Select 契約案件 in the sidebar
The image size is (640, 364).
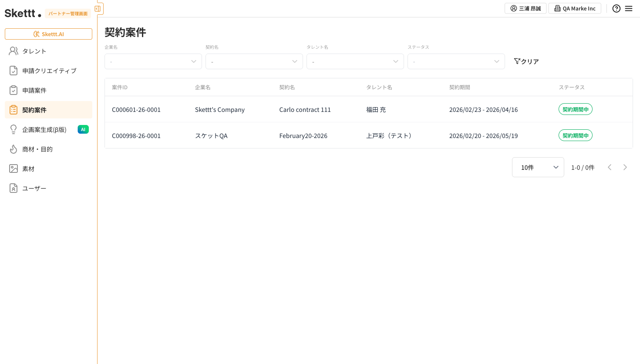(x=34, y=110)
